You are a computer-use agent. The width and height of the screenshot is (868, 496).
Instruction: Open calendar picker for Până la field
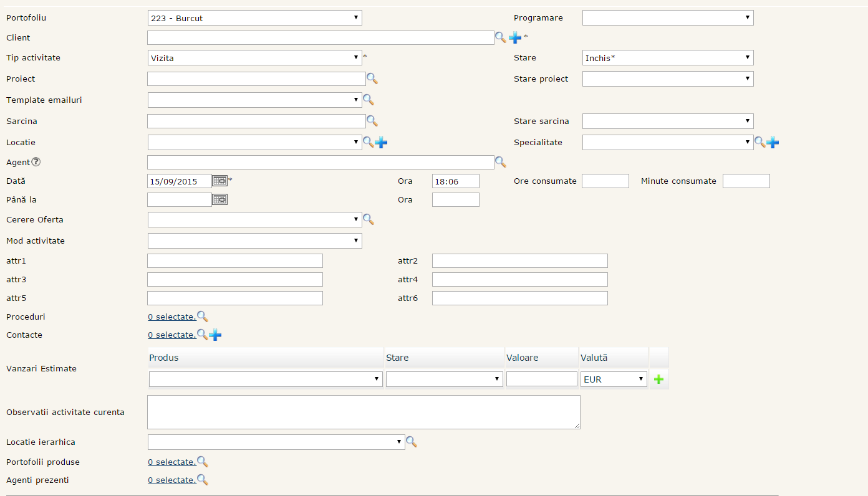click(219, 199)
